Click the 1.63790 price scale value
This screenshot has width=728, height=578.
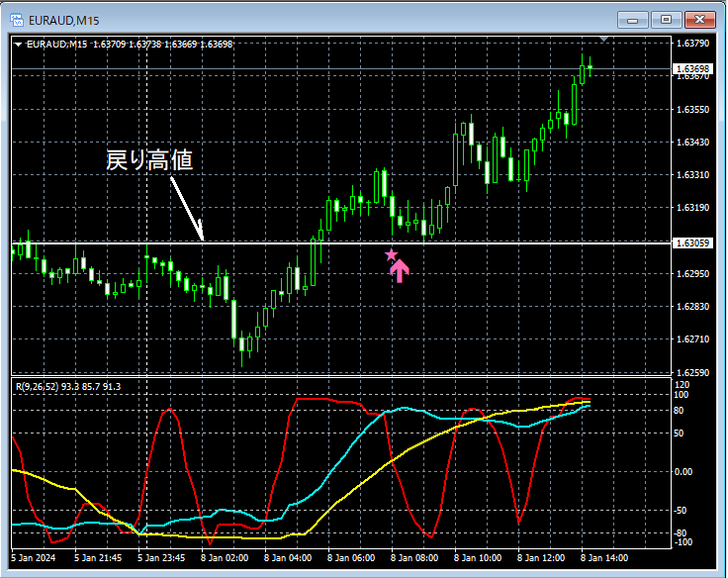click(x=692, y=44)
